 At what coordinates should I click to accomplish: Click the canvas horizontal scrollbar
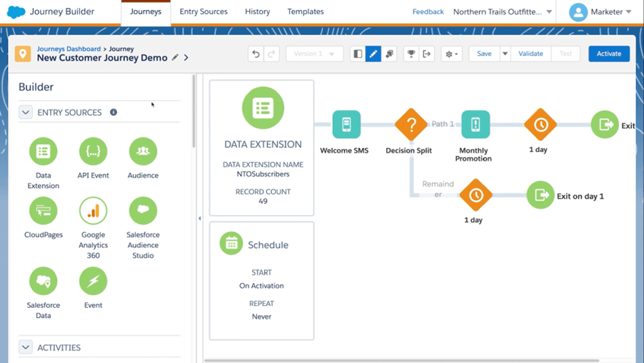[401, 361]
